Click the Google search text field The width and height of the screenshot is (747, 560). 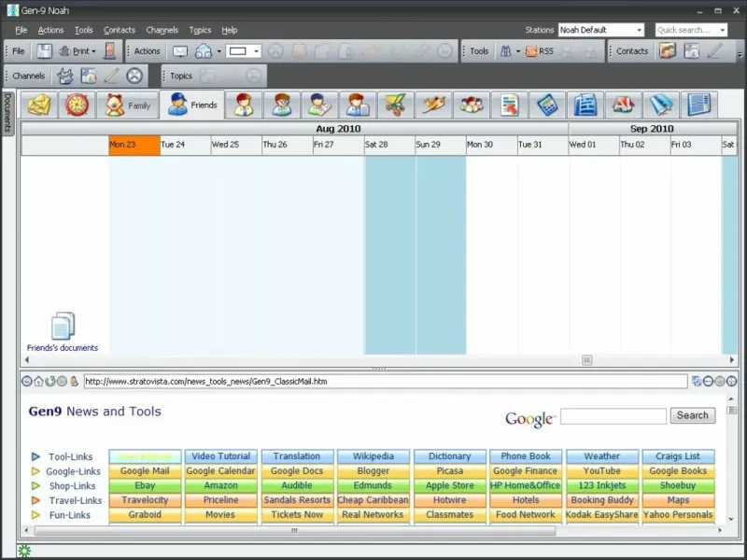click(x=613, y=415)
